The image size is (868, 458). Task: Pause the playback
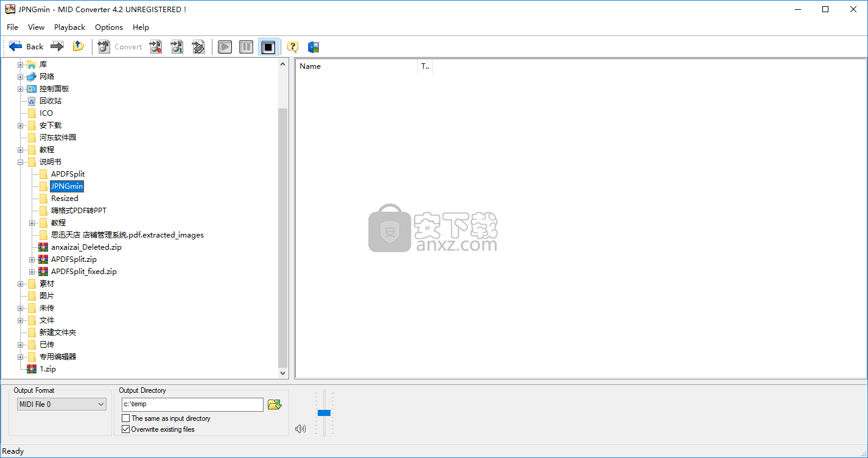[247, 47]
